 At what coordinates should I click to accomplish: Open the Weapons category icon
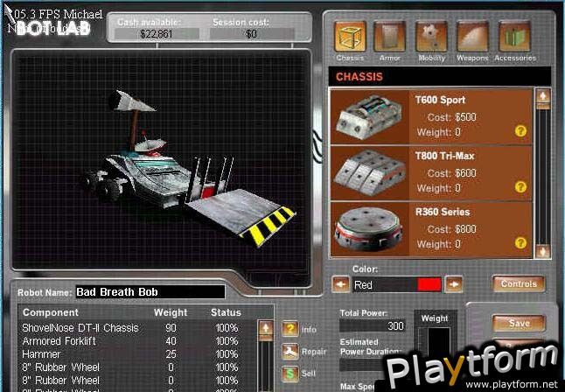[472, 37]
